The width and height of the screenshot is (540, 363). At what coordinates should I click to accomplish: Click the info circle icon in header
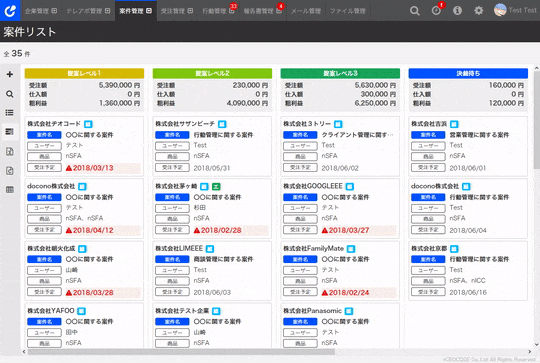[x=457, y=11]
